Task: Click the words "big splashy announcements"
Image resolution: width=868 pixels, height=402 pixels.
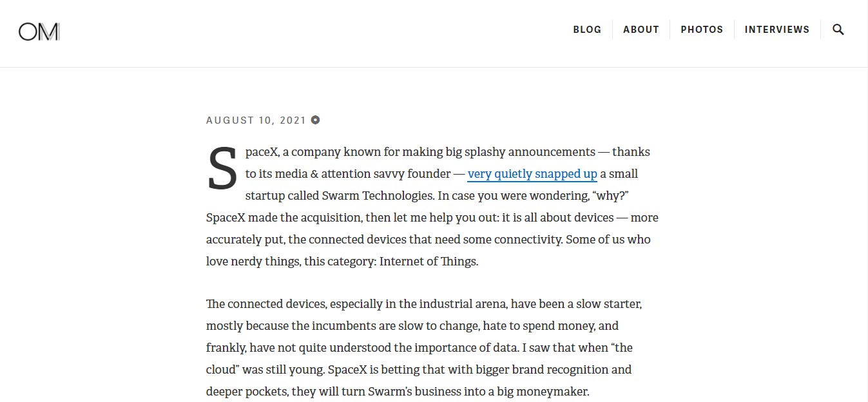Action: tap(521, 152)
